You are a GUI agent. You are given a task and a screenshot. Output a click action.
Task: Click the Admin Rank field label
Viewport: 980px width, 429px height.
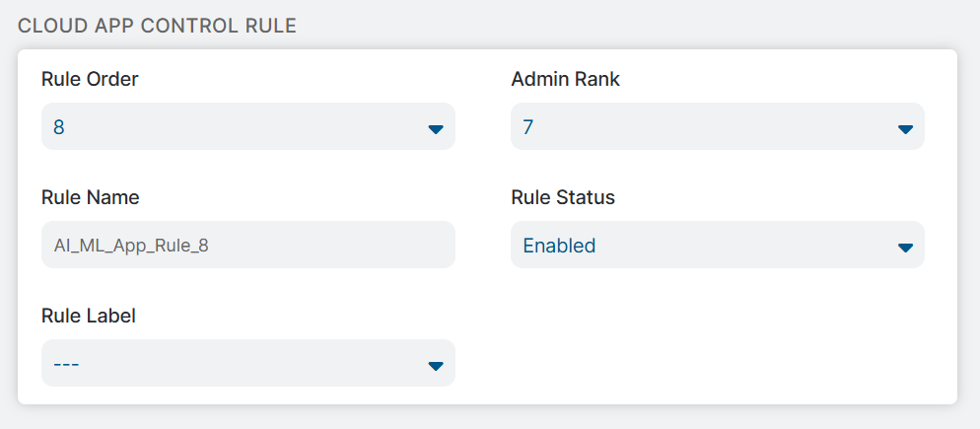565,79
